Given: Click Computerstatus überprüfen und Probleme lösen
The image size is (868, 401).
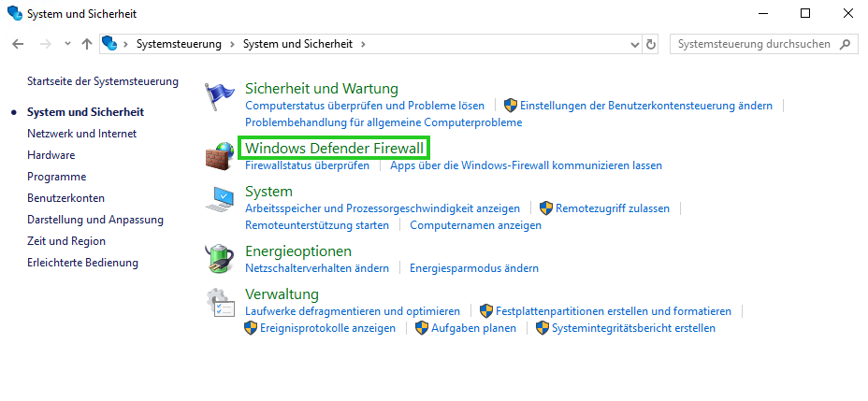Looking at the screenshot, I should coord(365,105).
